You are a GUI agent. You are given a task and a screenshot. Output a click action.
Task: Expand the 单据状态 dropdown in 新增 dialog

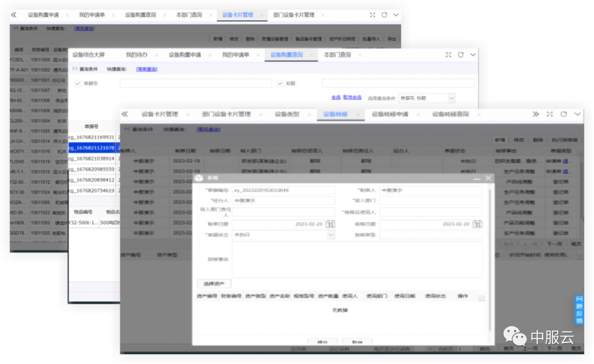331,235
